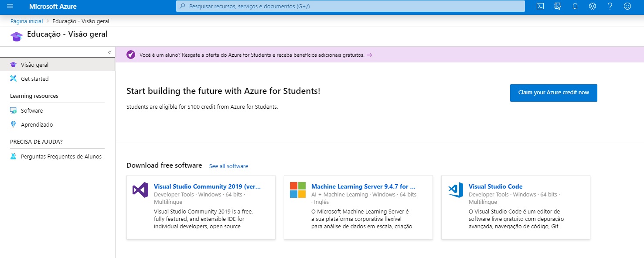Click the breadcrumb chevron separator
Viewport: 644px width, 258px height.
coord(48,21)
